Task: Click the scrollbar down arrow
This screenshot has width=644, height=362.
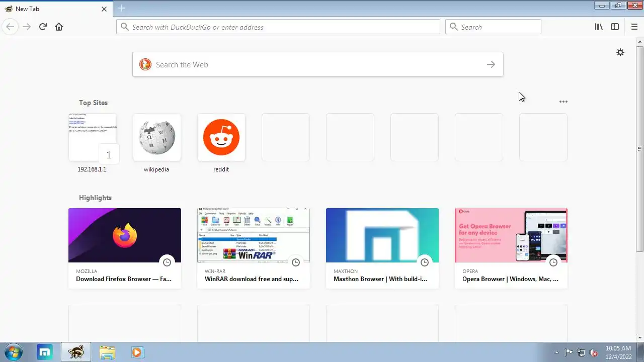Action: (x=639, y=338)
